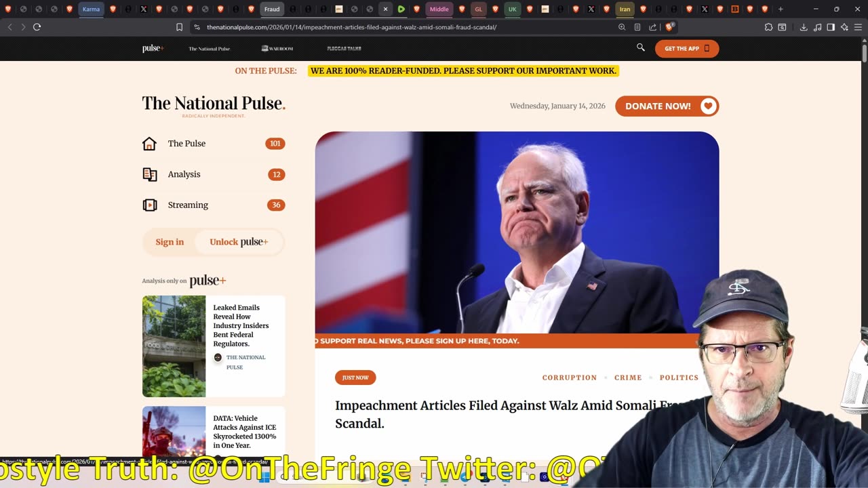868x488 pixels.
Task: Click the Streaming play icon
Action: click(x=149, y=205)
